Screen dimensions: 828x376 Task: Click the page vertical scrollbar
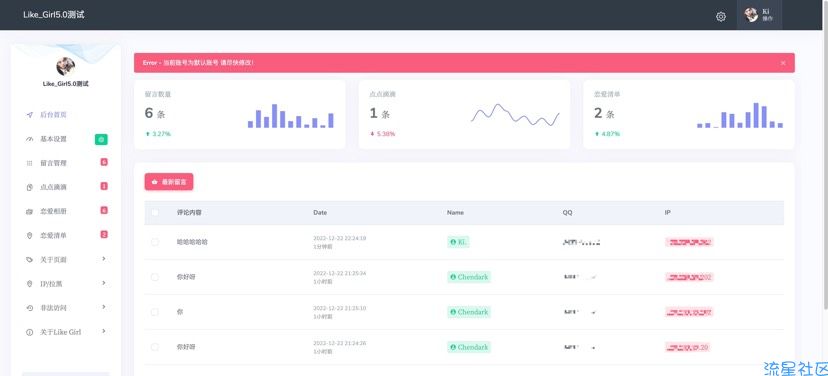(x=825, y=169)
